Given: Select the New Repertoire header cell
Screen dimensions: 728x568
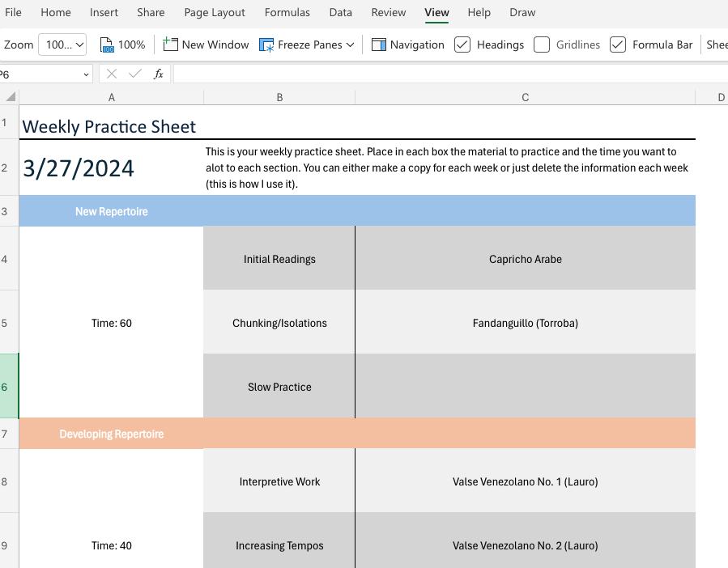Looking at the screenshot, I should pyautogui.click(x=112, y=211).
